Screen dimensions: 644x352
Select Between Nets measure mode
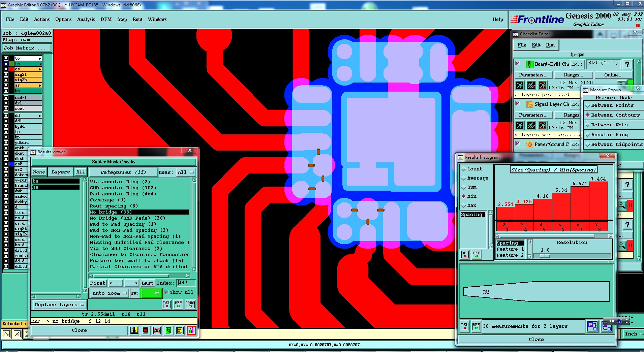click(x=609, y=125)
